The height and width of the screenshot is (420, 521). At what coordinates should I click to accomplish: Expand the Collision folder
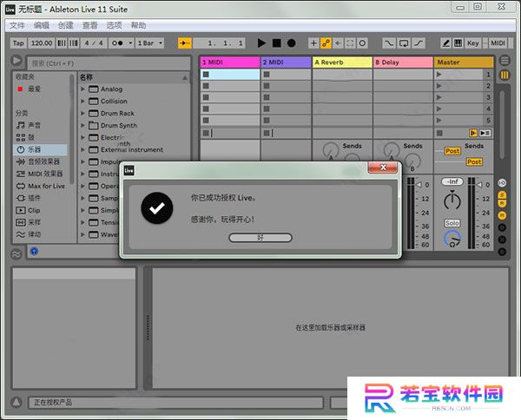(82, 101)
